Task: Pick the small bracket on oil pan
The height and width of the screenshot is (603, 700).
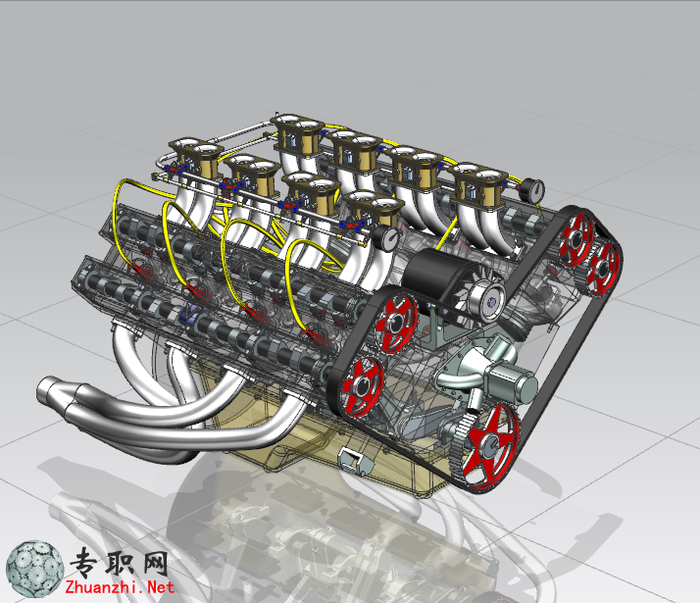Action: pos(355,461)
